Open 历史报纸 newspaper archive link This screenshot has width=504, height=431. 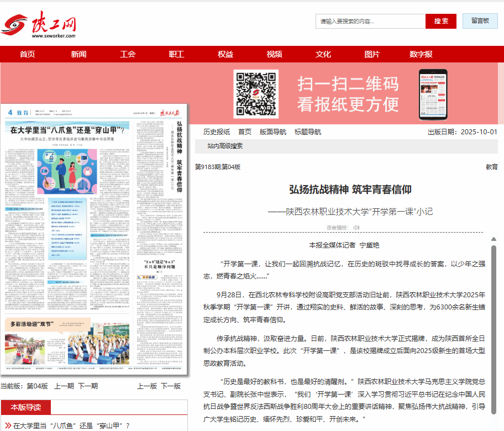pos(217,132)
